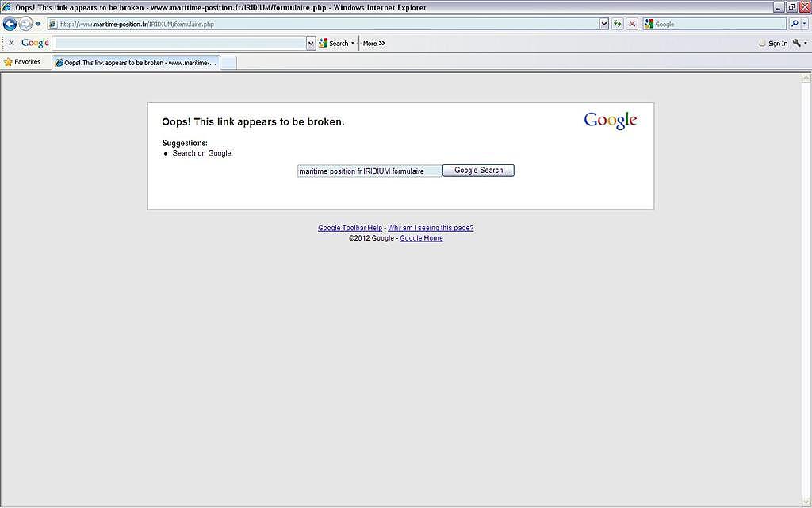The image size is (812, 508).
Task: Select the 'Oops! This link appears' tab
Action: pos(136,63)
